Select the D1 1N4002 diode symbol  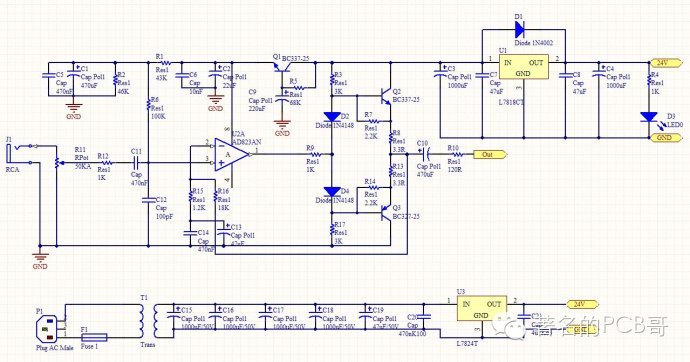point(520,29)
